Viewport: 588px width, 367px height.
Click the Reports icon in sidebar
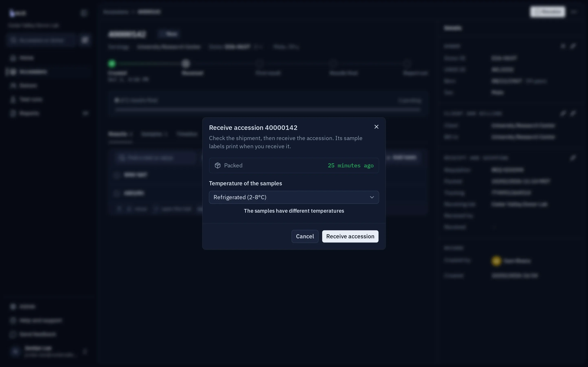pos(13,113)
